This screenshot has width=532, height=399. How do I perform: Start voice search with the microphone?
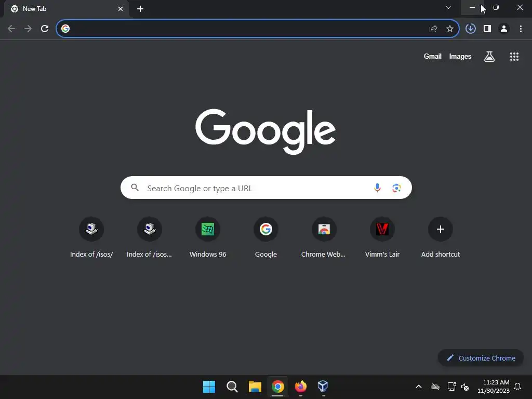377,188
